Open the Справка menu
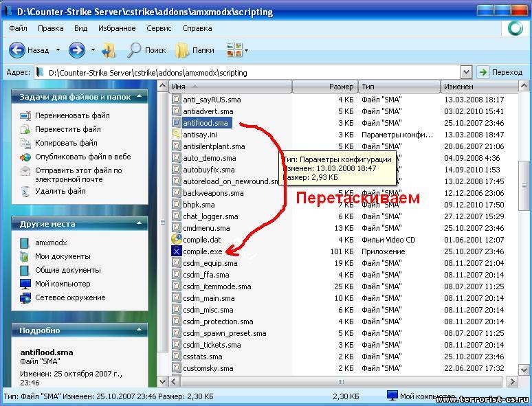 tap(197, 28)
